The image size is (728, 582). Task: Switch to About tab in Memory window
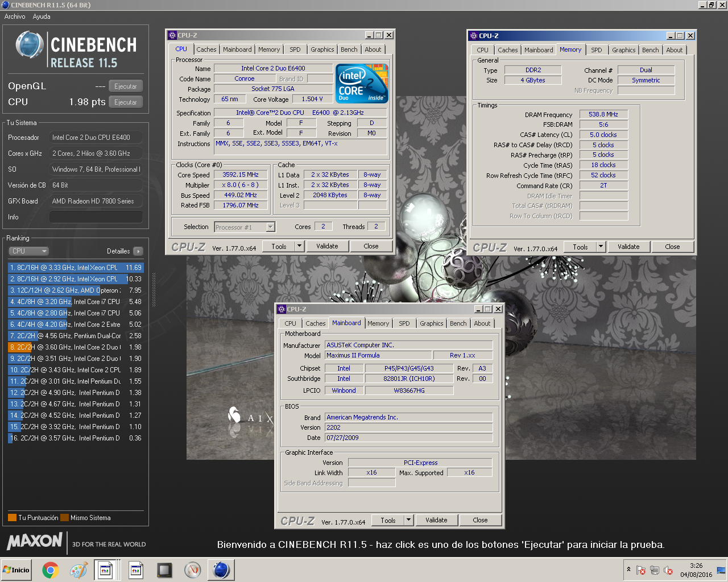click(675, 50)
